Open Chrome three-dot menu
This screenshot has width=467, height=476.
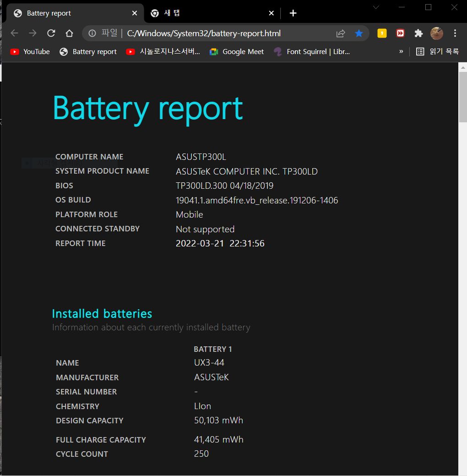click(455, 33)
